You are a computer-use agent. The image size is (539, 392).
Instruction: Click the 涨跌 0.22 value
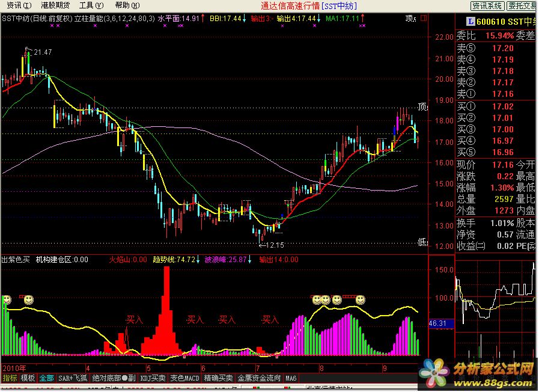click(505, 176)
